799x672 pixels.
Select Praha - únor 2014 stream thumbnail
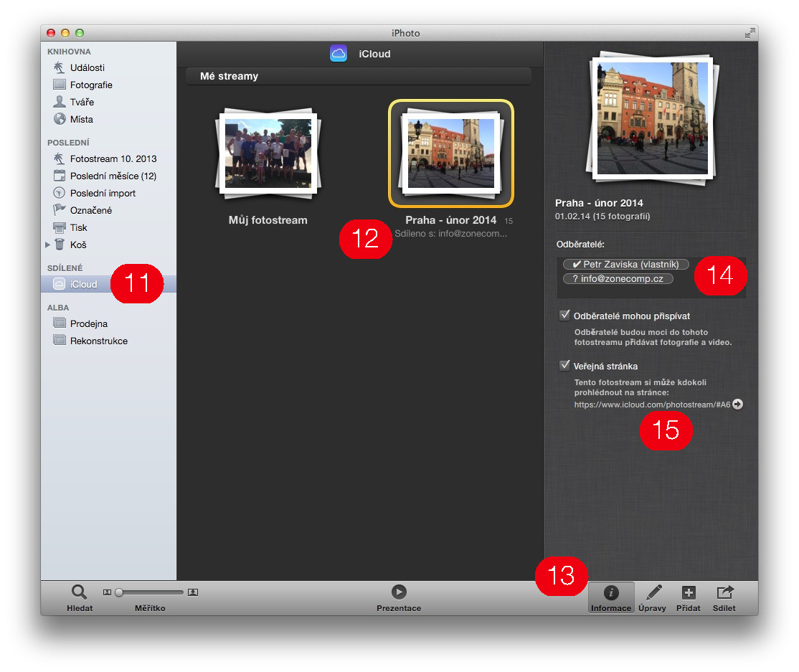click(x=451, y=153)
